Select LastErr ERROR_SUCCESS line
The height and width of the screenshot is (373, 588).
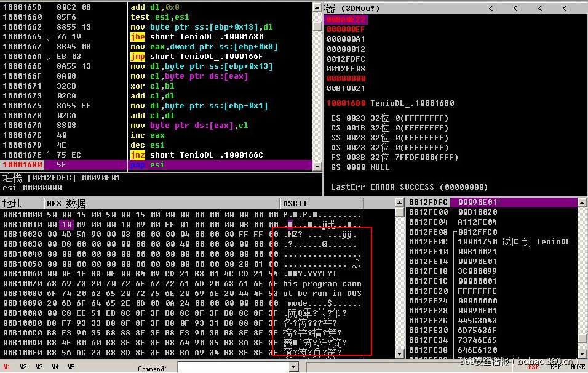click(409, 187)
